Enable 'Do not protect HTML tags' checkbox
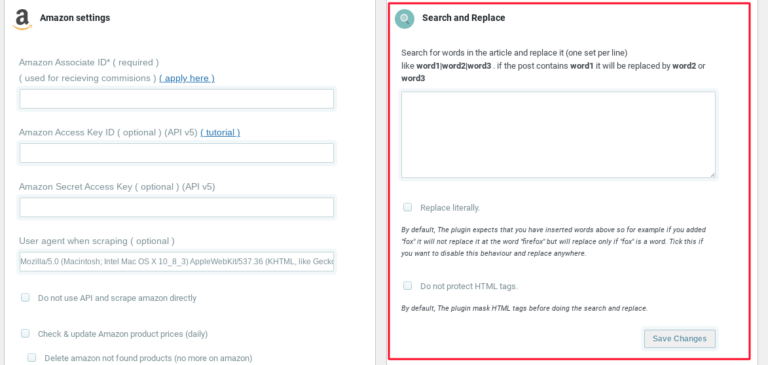Image resolution: width=768 pixels, height=365 pixels. pos(408,286)
